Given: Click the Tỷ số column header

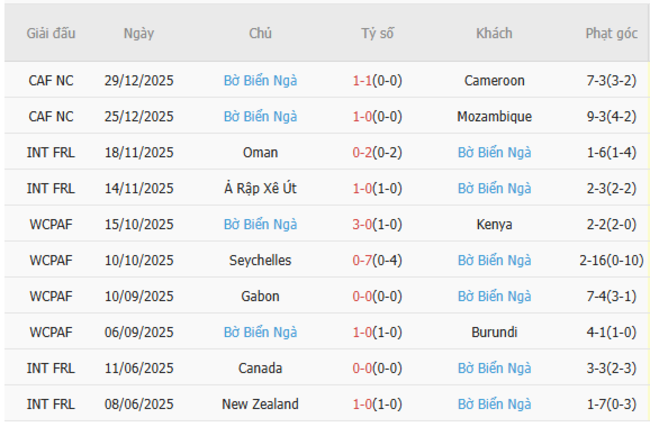Looking at the screenshot, I should point(377,33).
